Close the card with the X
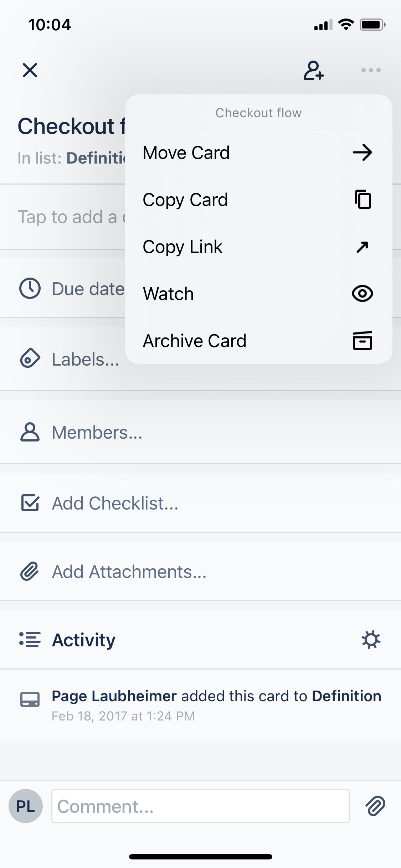This screenshot has height=868, width=401. coord(30,70)
